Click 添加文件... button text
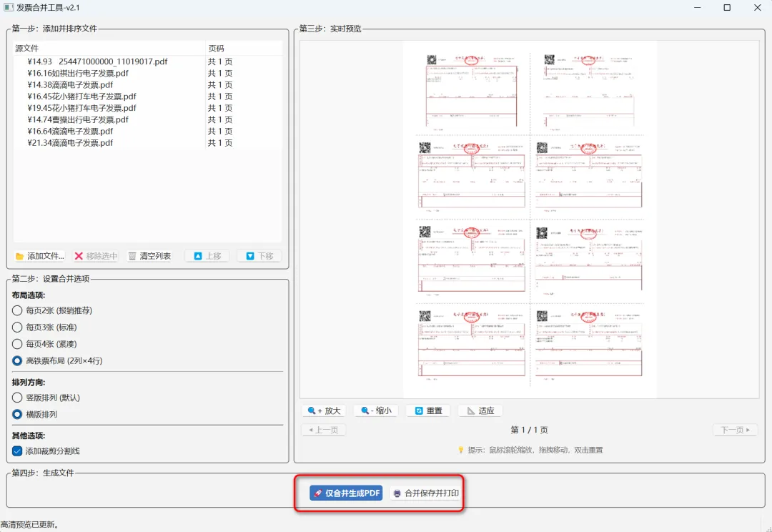772x532 pixels. pyautogui.click(x=46, y=256)
